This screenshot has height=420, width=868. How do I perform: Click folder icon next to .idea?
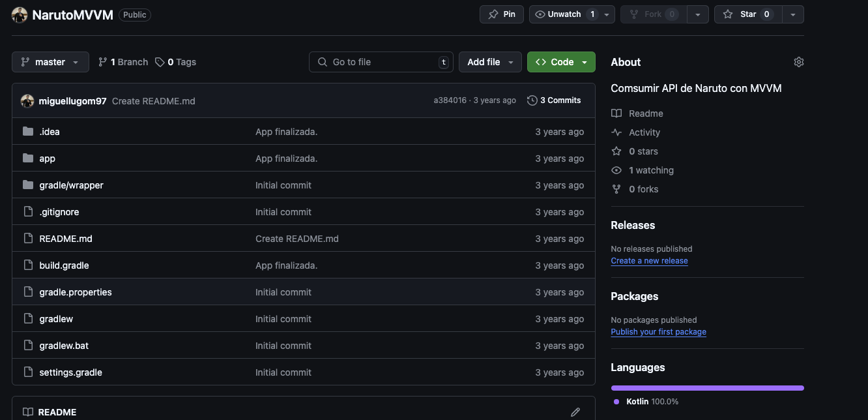(x=28, y=132)
